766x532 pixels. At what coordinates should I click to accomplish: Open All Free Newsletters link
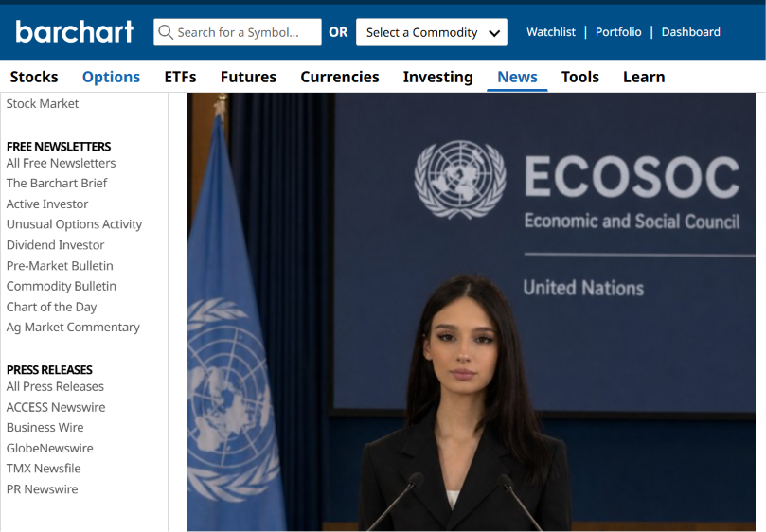(x=61, y=163)
